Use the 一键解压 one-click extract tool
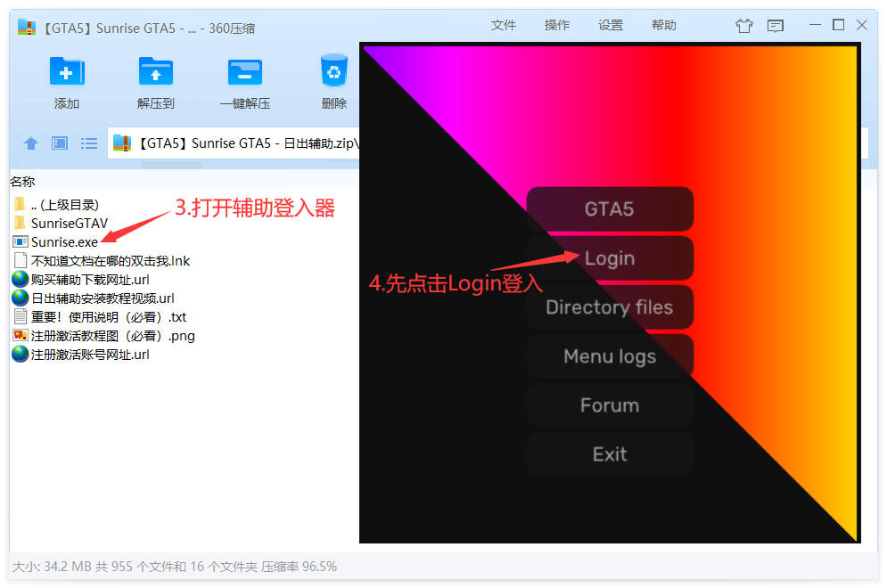This screenshot has width=887, height=588. 244,80
